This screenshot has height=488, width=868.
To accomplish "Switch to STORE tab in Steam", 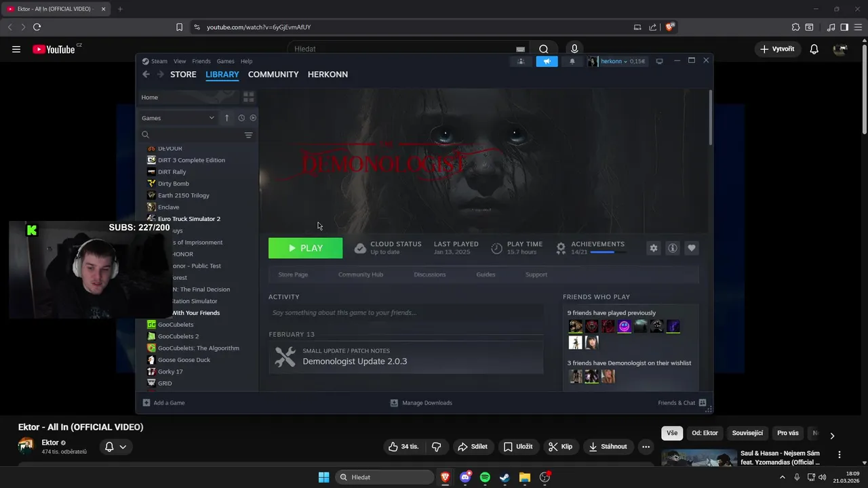I will 183,75.
